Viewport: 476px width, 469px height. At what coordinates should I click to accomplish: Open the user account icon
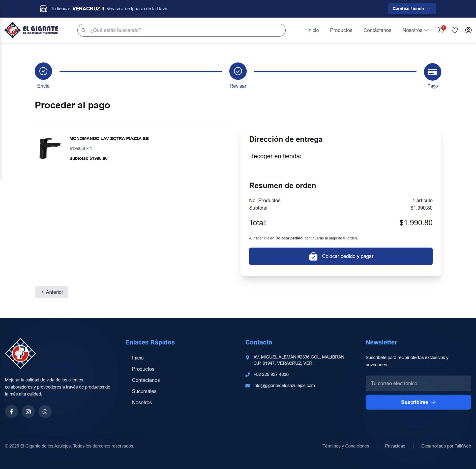tap(468, 30)
